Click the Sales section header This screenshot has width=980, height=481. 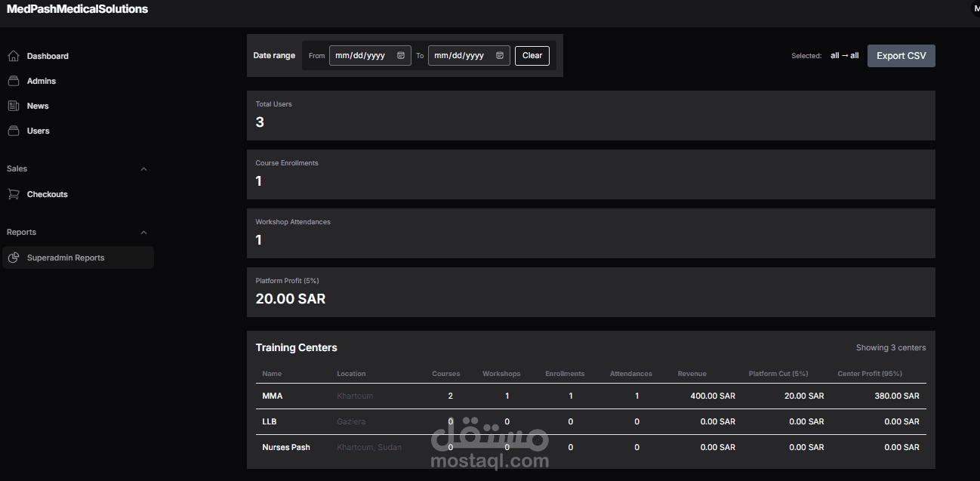pyautogui.click(x=78, y=169)
